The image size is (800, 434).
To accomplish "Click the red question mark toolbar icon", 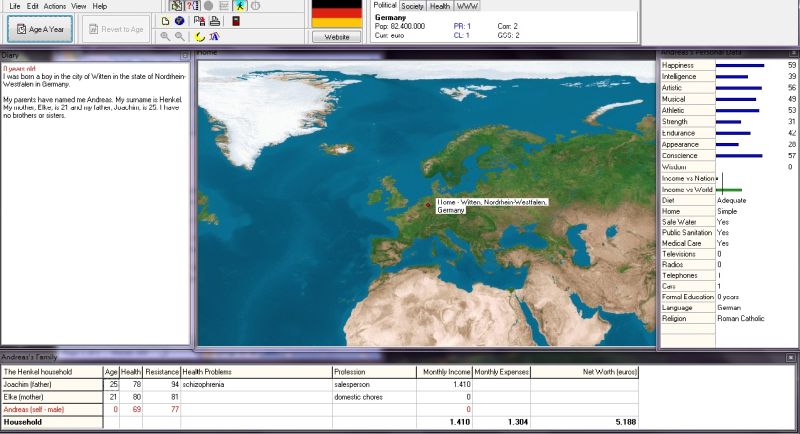I will (x=192, y=6).
